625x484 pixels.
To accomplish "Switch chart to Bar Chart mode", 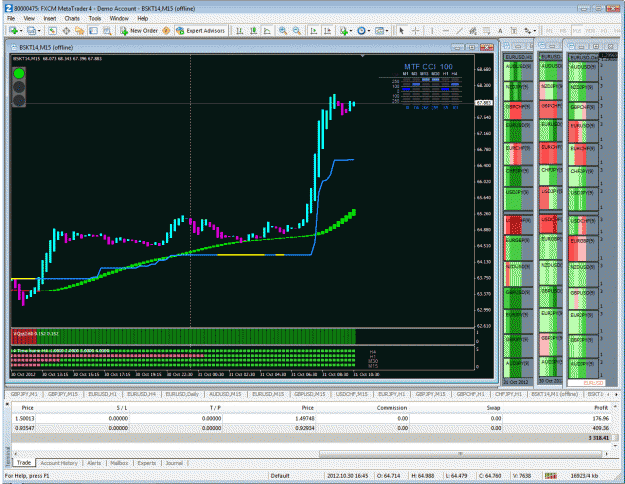I will coord(240,31).
